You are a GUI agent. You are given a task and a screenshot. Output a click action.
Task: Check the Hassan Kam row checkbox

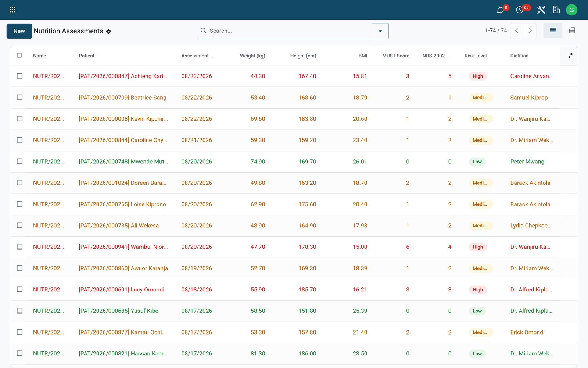pyautogui.click(x=19, y=353)
